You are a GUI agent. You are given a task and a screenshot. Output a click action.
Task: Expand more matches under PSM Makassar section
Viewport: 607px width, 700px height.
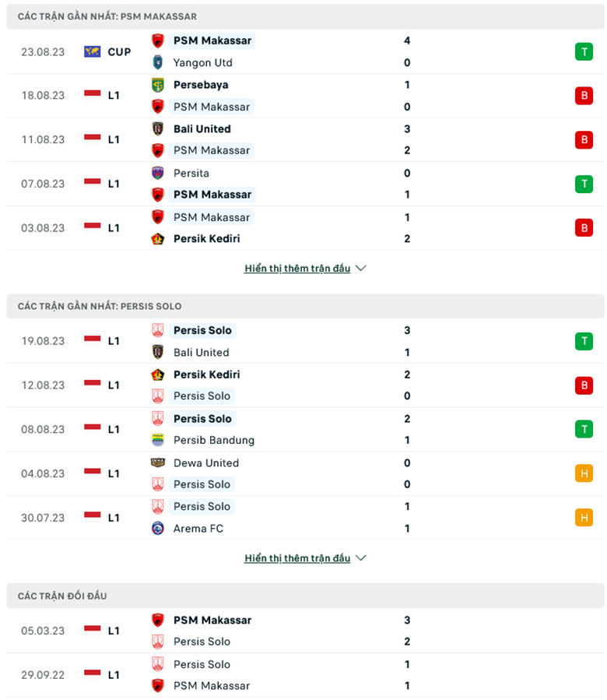pos(305,269)
